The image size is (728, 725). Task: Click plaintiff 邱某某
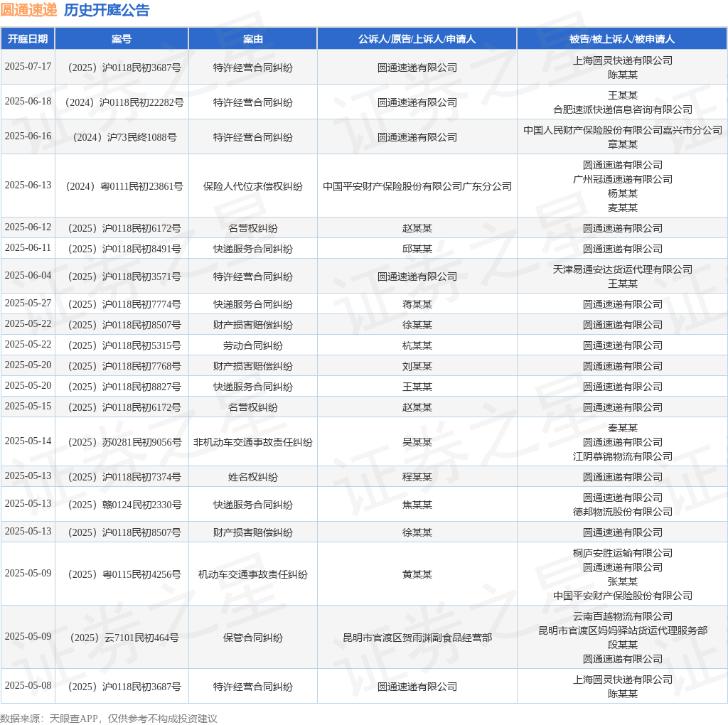(x=417, y=249)
